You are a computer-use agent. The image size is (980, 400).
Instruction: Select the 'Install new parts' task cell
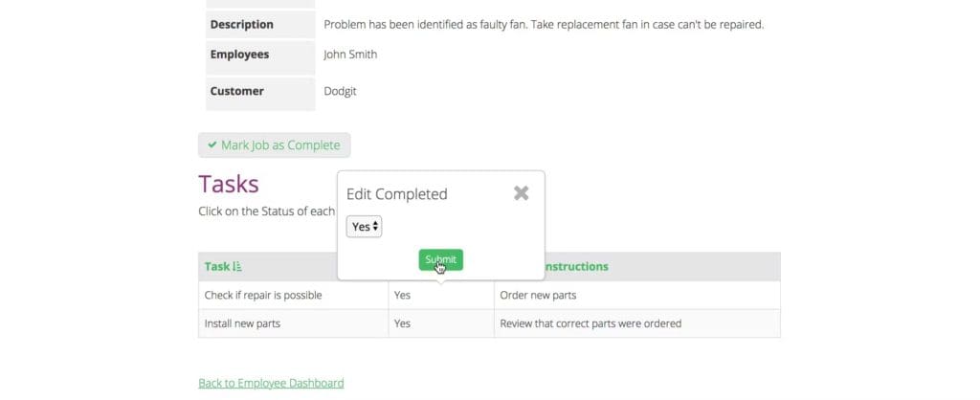(x=250, y=323)
